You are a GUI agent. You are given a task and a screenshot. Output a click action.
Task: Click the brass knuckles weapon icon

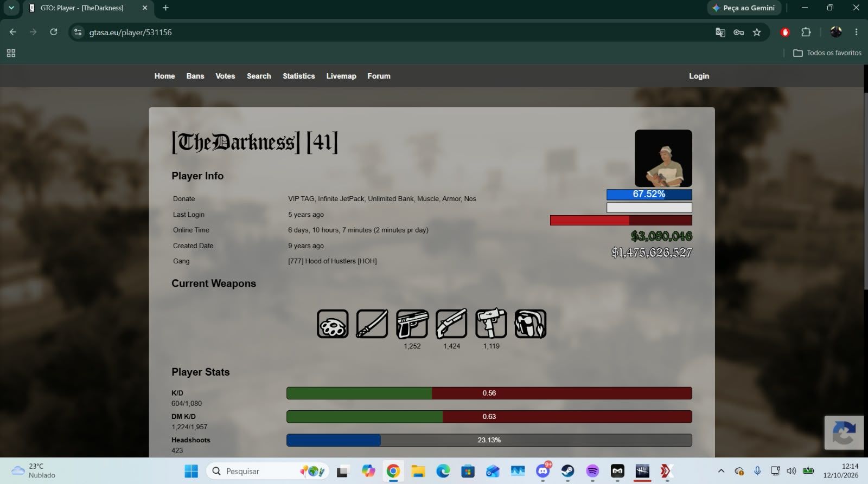click(x=333, y=324)
